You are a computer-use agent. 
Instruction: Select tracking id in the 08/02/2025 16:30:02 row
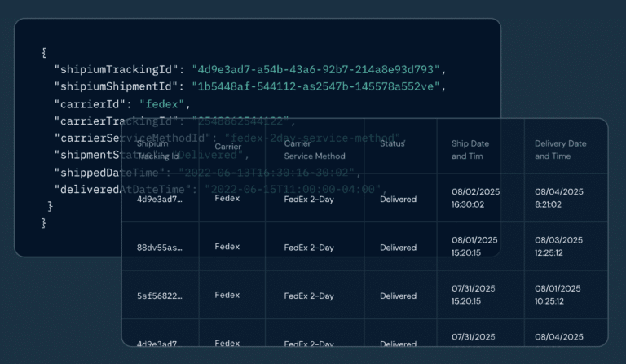point(159,200)
